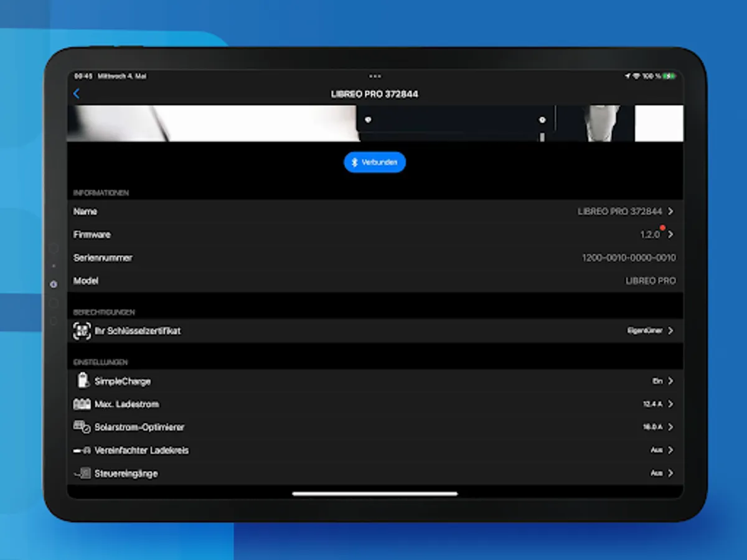Expand the Vereinfachter Ladekreis chevron
Viewport: 747px width, 560px height.
coord(670,450)
